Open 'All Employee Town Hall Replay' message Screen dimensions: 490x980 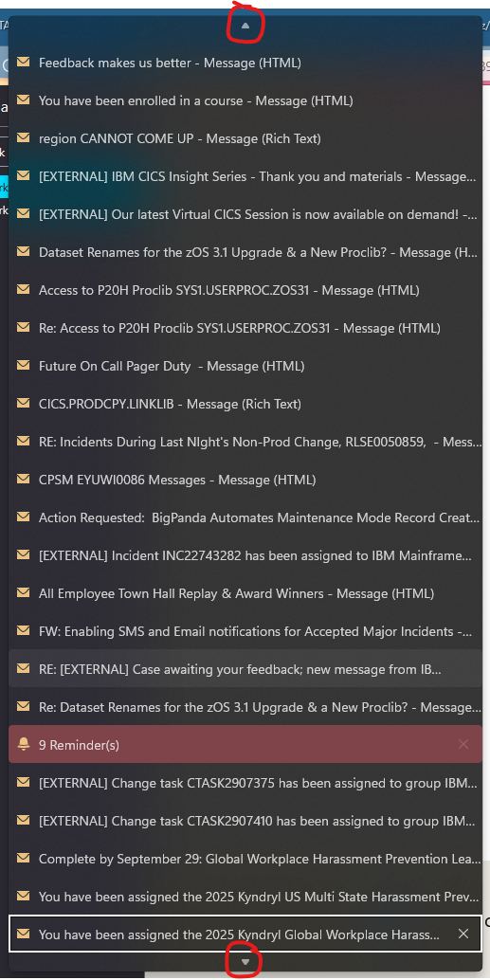coord(245,593)
